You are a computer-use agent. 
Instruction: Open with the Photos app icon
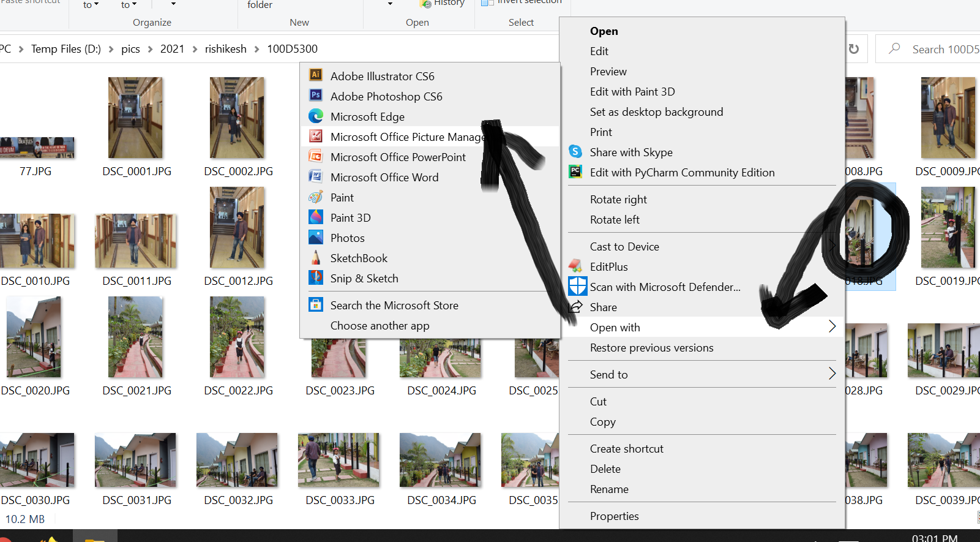point(316,237)
